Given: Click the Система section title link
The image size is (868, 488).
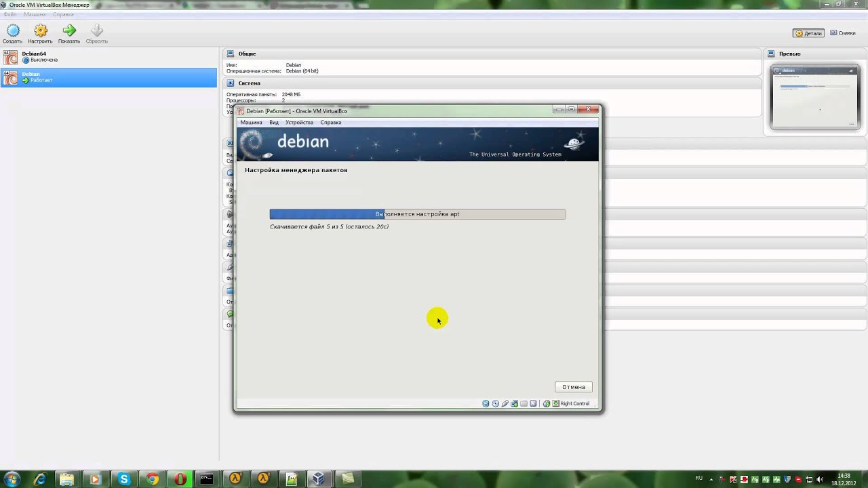Looking at the screenshot, I should pyautogui.click(x=249, y=83).
